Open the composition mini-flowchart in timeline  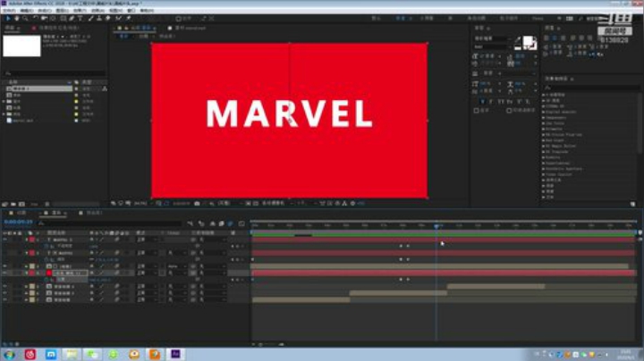[x=191, y=223]
